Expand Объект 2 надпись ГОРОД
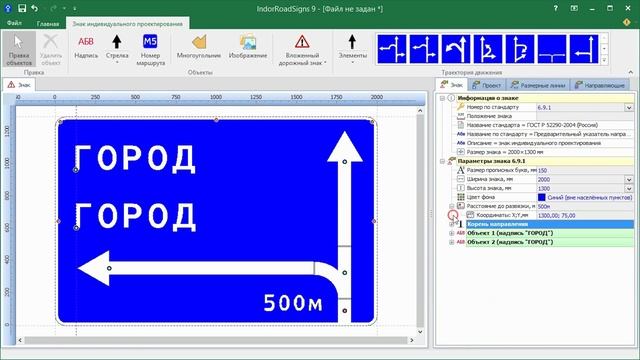The height and width of the screenshot is (360, 640). tap(452, 242)
